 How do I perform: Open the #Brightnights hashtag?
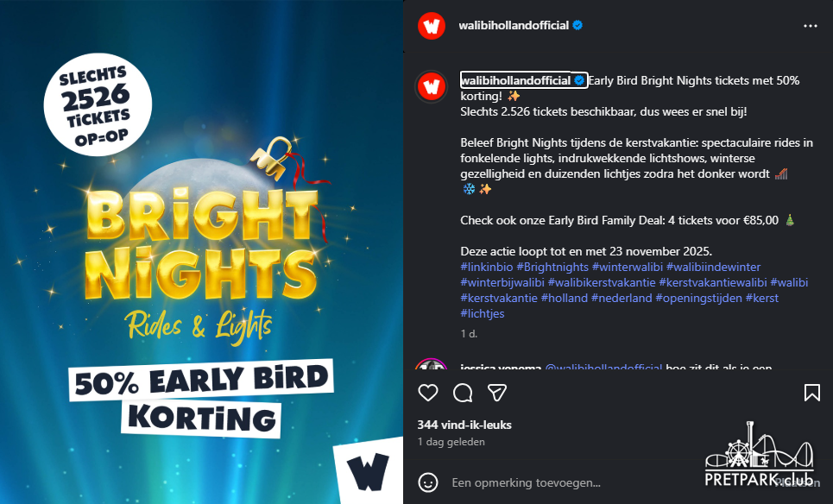(x=552, y=268)
